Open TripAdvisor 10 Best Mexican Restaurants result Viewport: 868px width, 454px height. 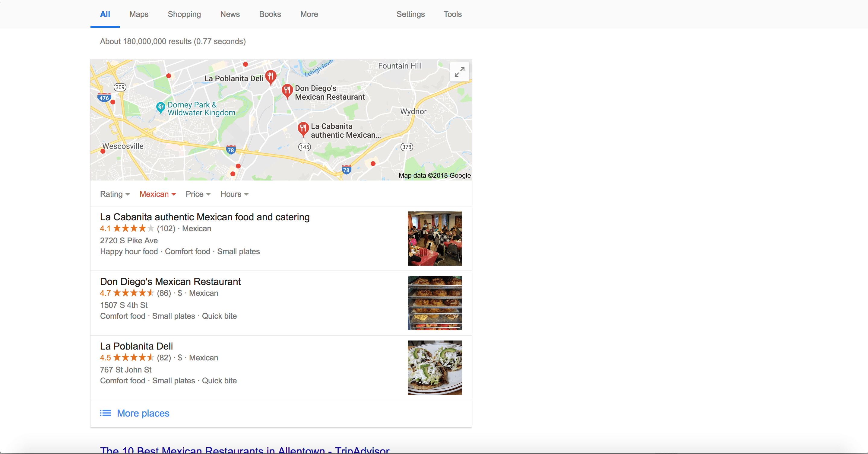click(245, 450)
